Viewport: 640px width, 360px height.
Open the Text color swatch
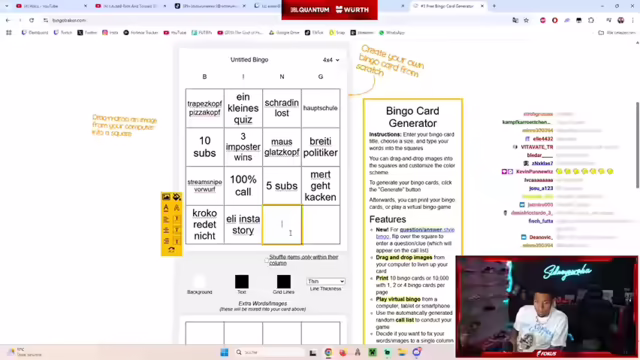pyautogui.click(x=242, y=282)
